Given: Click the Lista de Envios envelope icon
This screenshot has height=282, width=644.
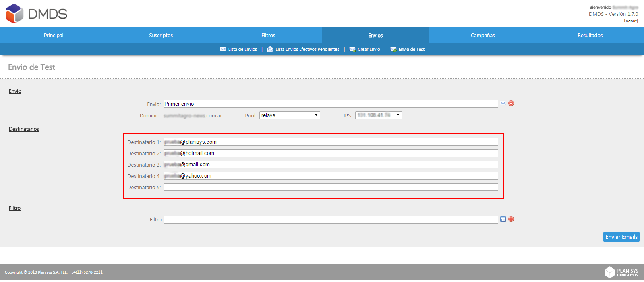Looking at the screenshot, I should [x=223, y=49].
